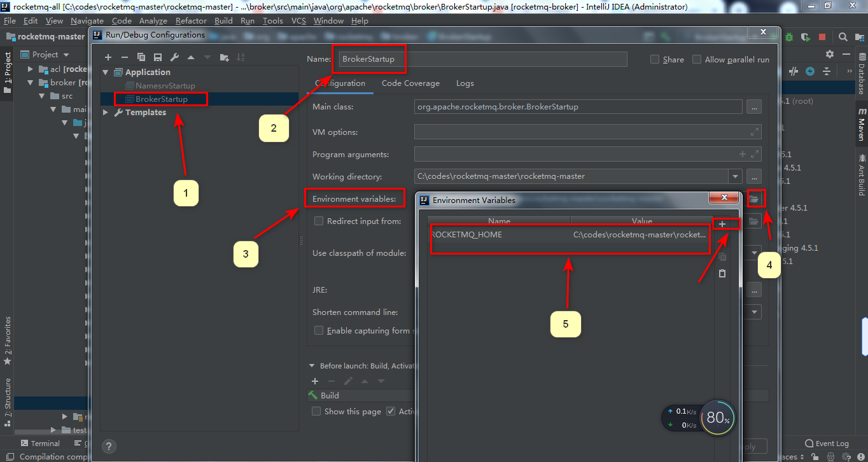Click Maven blue lightning bolt icon
Image resolution: width=868 pixels, height=462 pixels.
[810, 71]
